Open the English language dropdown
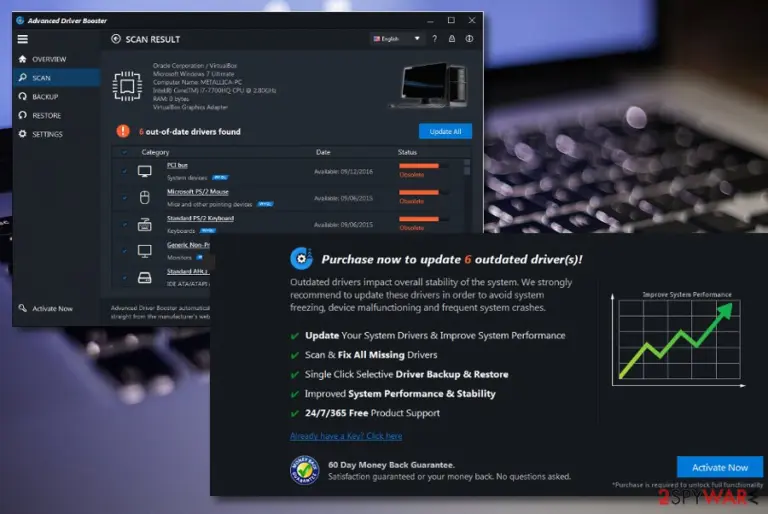Viewport: 768px width, 514px height. 396,39
